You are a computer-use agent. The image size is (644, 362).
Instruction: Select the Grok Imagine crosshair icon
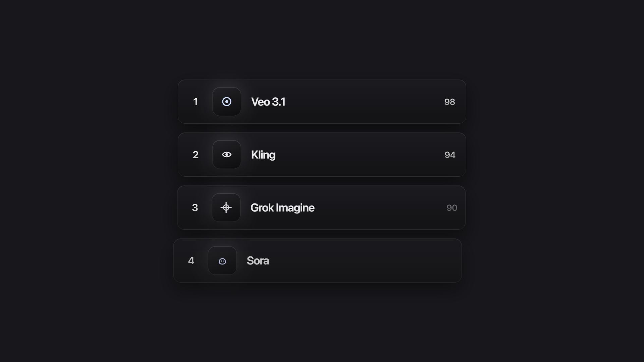point(226,207)
